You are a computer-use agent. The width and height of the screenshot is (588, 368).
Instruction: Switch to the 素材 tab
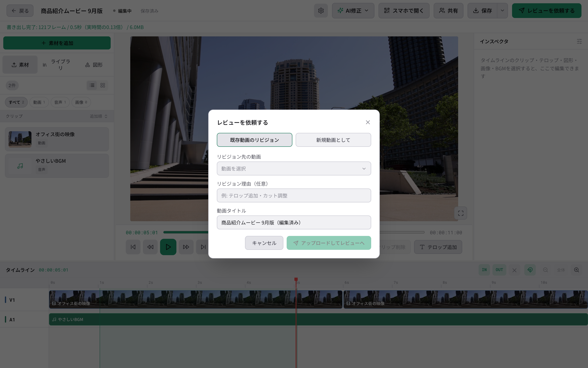20,65
